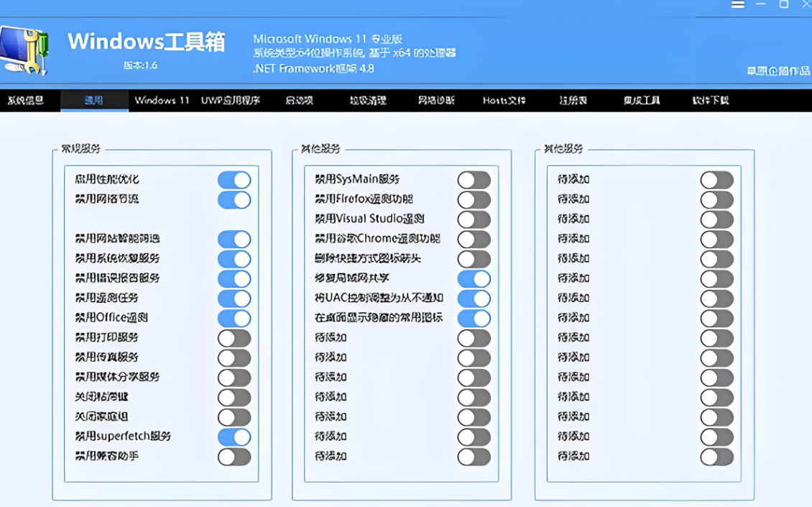Enable the 禁用兼容助手 switch
Viewport: 812px width, 507px height.
click(x=234, y=455)
